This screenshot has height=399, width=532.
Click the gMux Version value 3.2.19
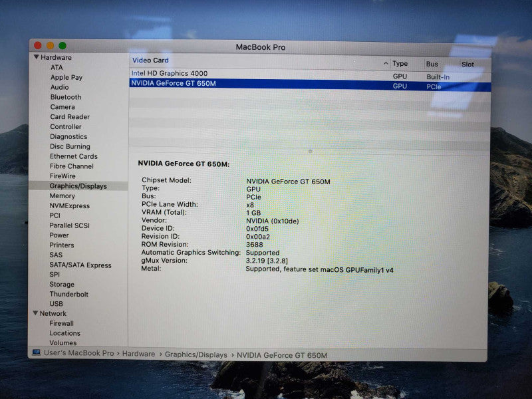pos(267,261)
